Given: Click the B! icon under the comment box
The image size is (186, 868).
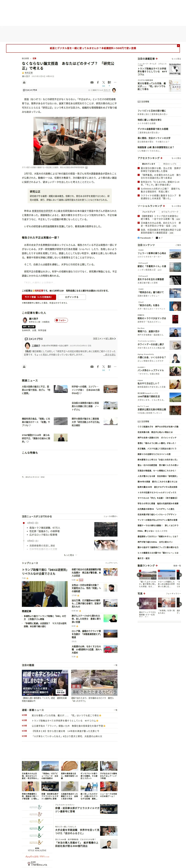Looking at the screenshot, I should point(109,367).
